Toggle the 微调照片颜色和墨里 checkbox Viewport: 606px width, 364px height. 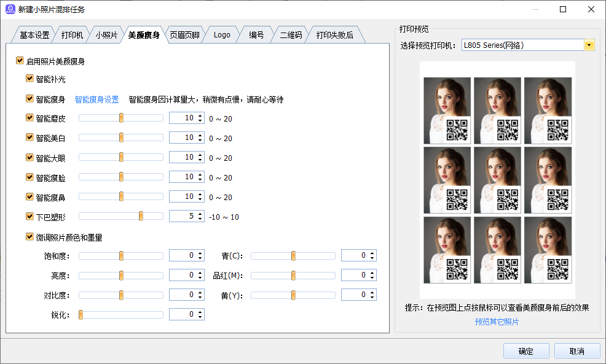pos(30,237)
